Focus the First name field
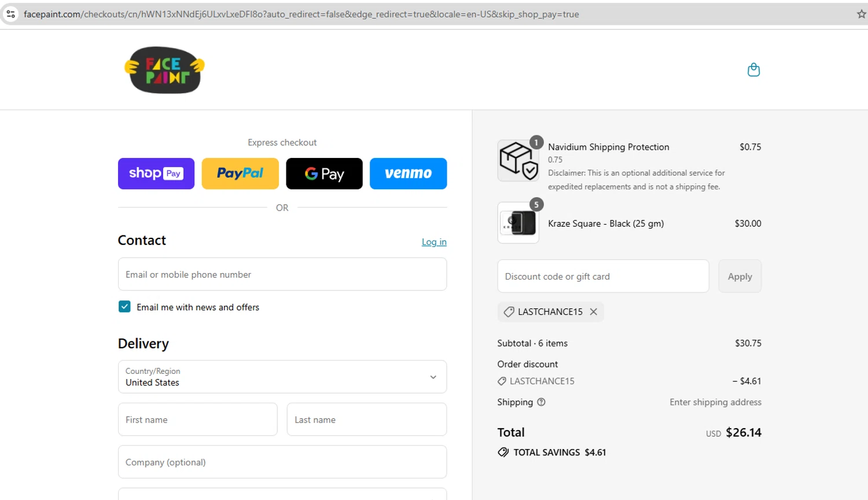The image size is (868, 500). [x=198, y=420]
